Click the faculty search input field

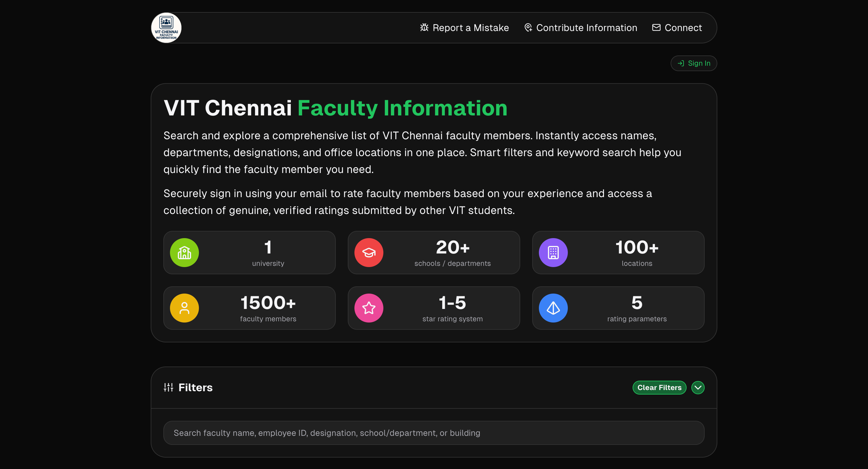coord(433,433)
